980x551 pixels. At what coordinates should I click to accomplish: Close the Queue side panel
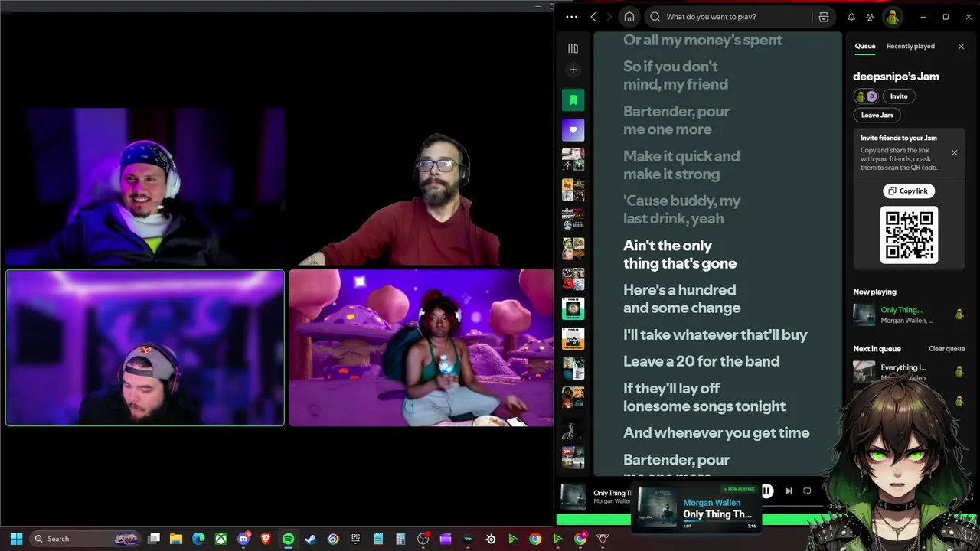961,47
